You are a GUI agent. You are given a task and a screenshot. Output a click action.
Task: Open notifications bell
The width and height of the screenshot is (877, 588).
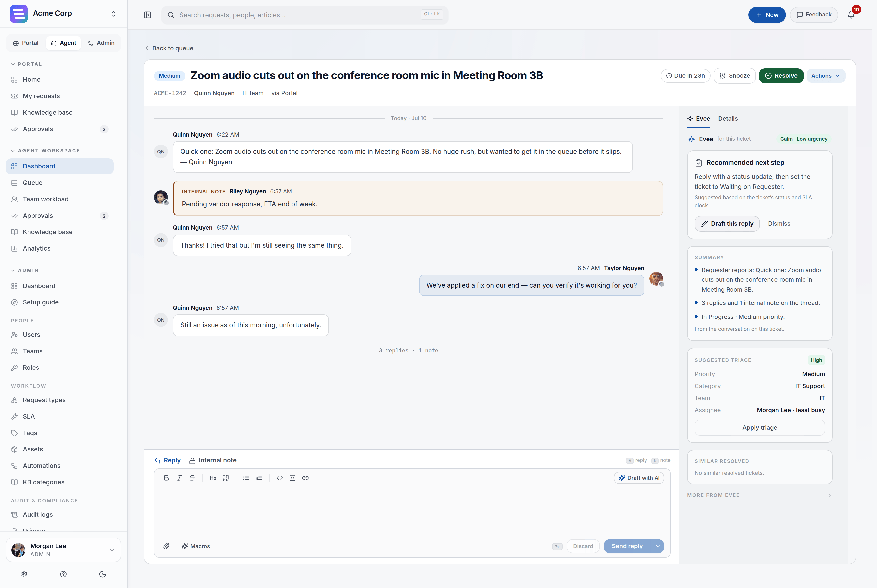coord(851,15)
